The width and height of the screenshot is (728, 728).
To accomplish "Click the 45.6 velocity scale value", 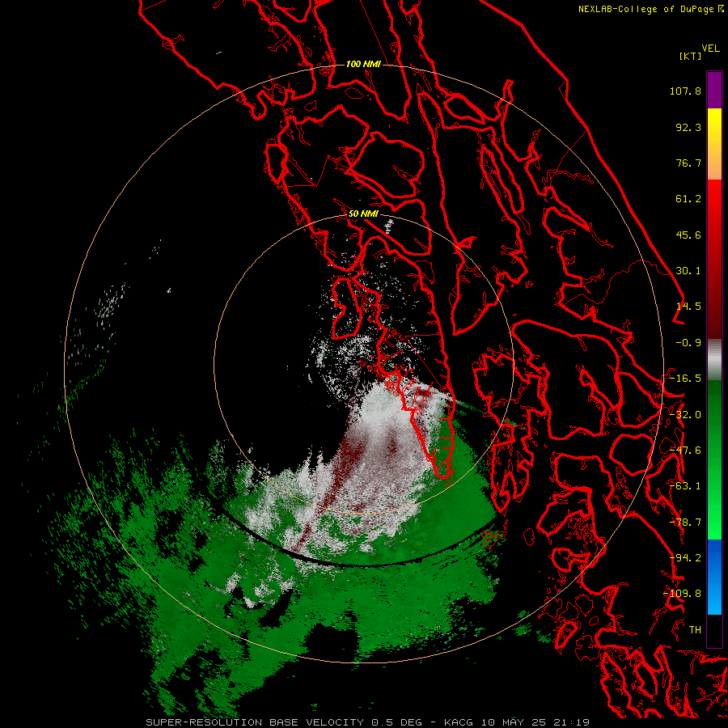I will pyautogui.click(x=688, y=235).
